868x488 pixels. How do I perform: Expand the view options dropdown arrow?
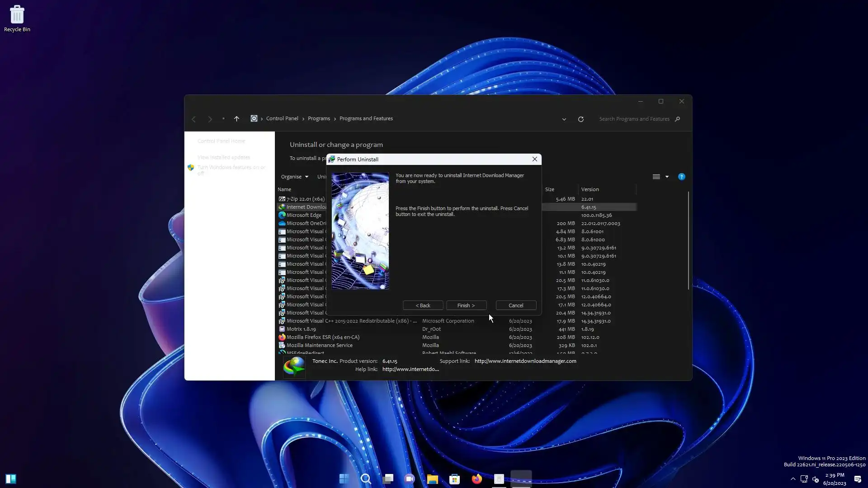pyautogui.click(x=667, y=177)
